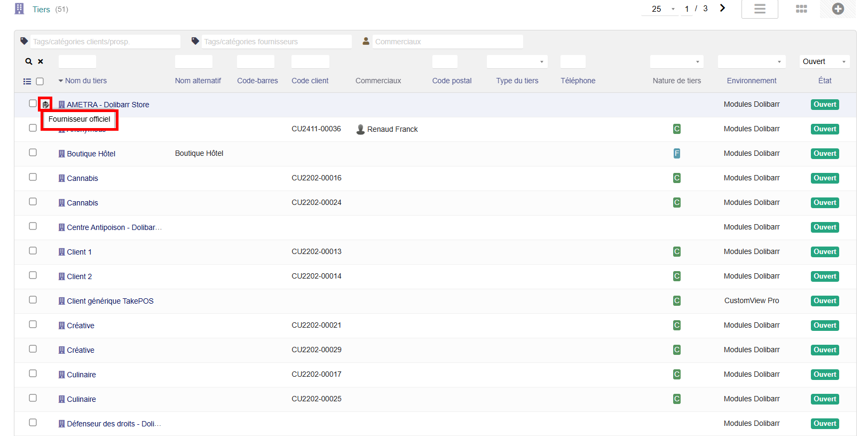The image size is (868, 436).
Task: Go to next page using right chevron
Action: click(722, 9)
